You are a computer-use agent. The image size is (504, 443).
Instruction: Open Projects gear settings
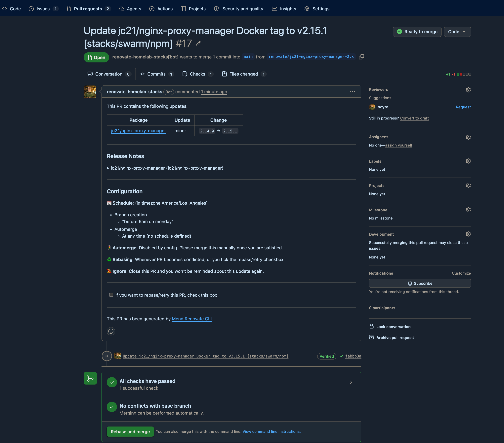point(468,186)
